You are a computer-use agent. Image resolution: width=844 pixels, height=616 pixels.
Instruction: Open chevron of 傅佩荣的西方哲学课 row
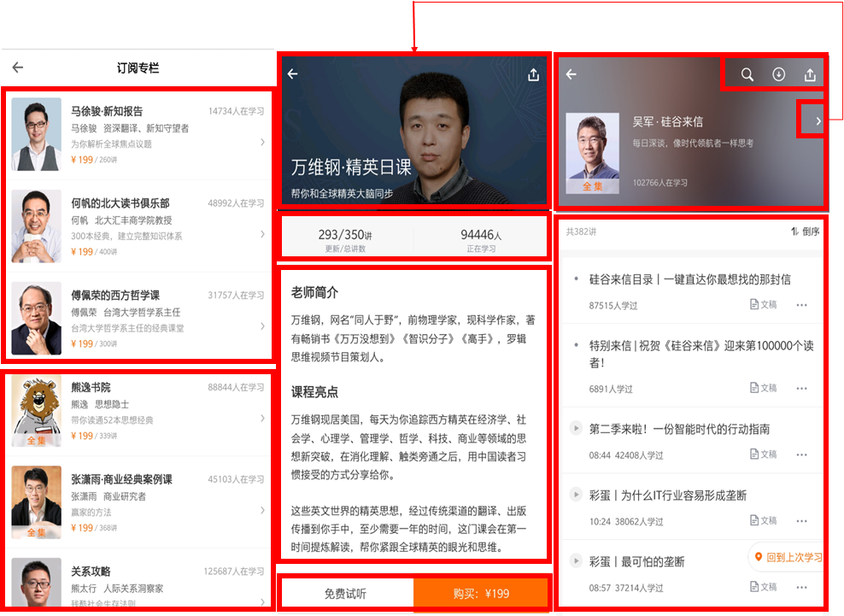pos(262,326)
